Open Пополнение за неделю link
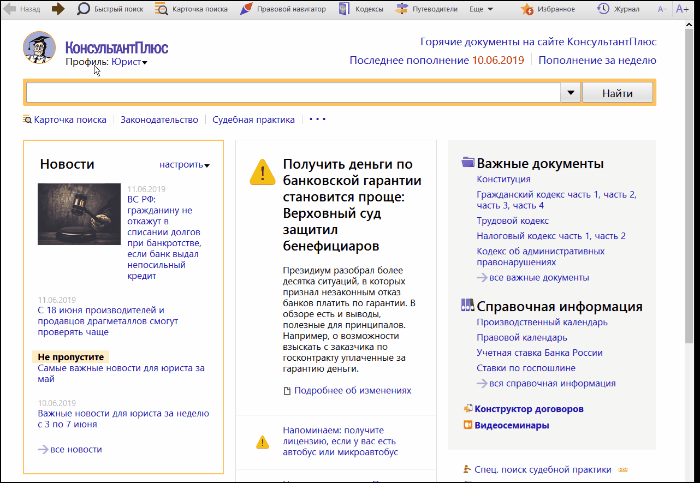 click(x=597, y=60)
